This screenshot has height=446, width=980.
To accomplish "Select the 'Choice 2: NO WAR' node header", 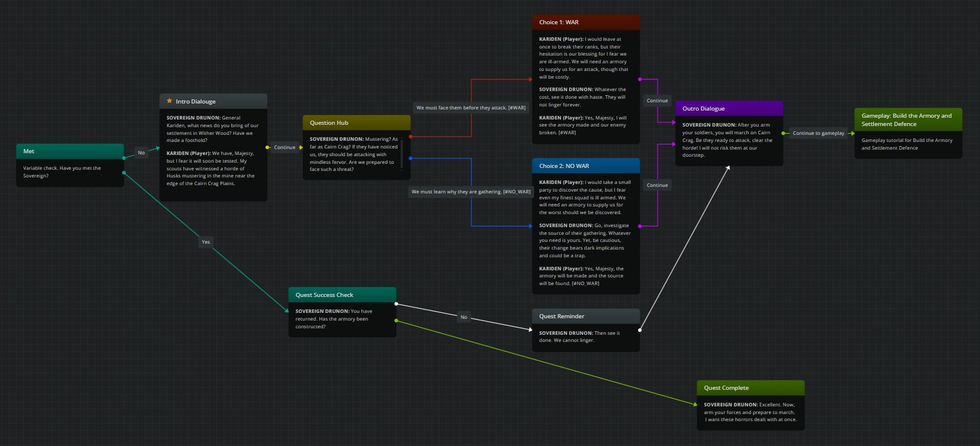I will [x=586, y=166].
